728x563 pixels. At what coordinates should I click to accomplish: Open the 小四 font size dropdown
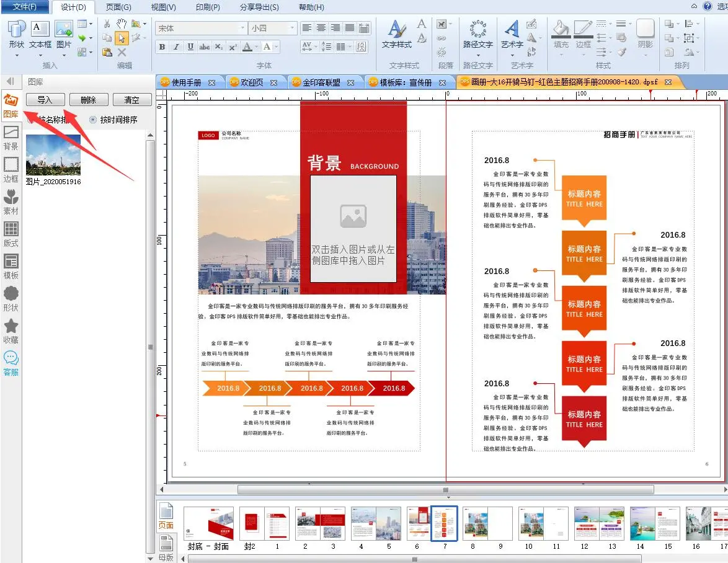click(292, 29)
